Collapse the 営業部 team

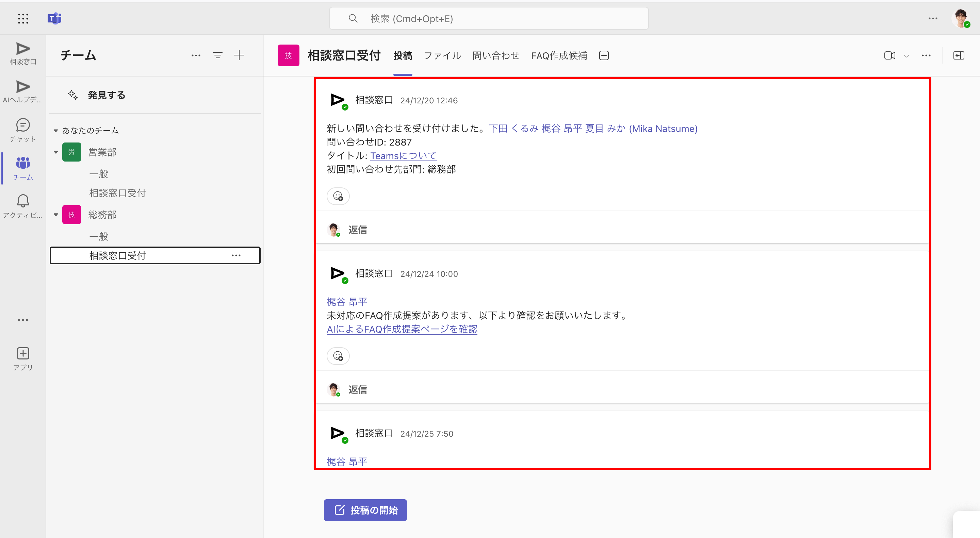55,152
